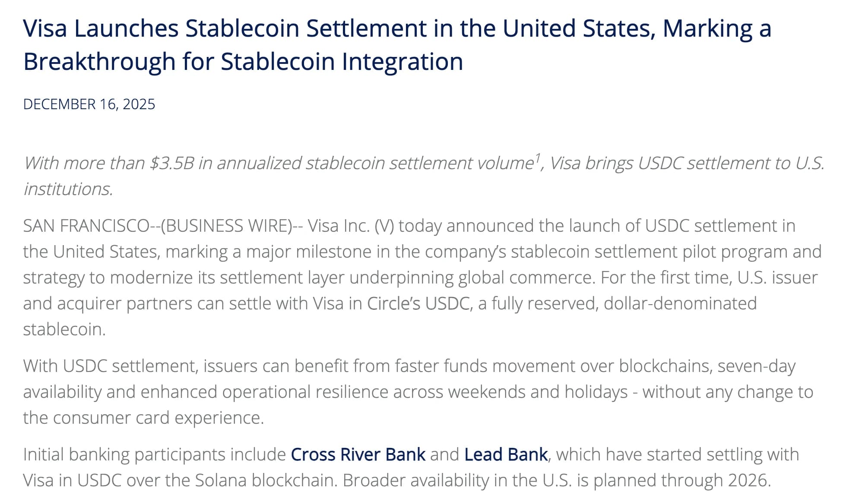Open the Cross River Bank link
This screenshot has width=843, height=504.
(x=358, y=454)
